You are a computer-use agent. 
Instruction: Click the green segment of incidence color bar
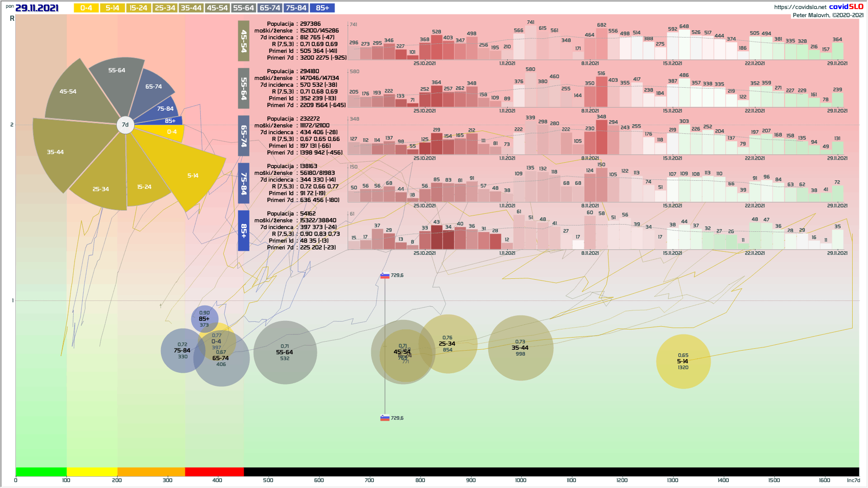[41, 472]
